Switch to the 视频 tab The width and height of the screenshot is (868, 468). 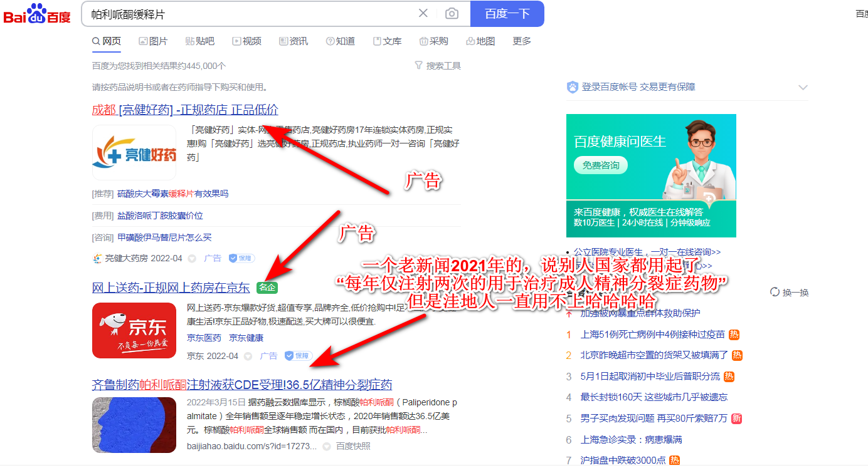coord(246,41)
